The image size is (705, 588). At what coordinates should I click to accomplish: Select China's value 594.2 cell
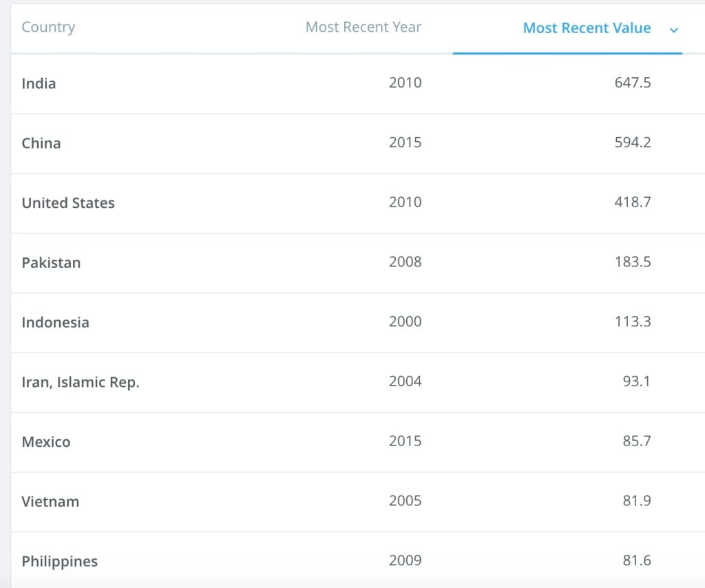pyautogui.click(x=633, y=143)
